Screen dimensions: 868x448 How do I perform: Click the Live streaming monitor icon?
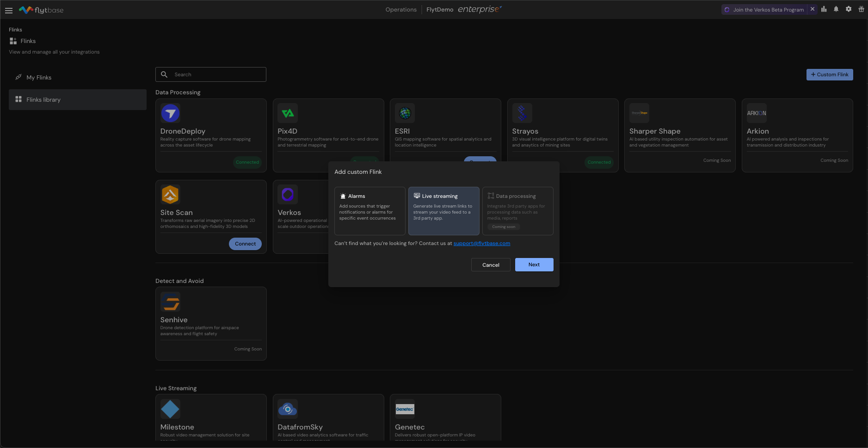(x=417, y=196)
